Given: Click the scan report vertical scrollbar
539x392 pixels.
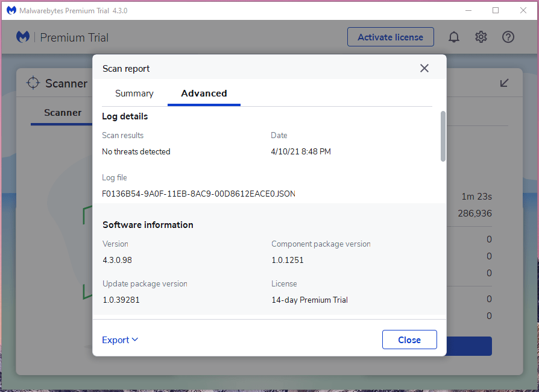Looking at the screenshot, I should 443,136.
